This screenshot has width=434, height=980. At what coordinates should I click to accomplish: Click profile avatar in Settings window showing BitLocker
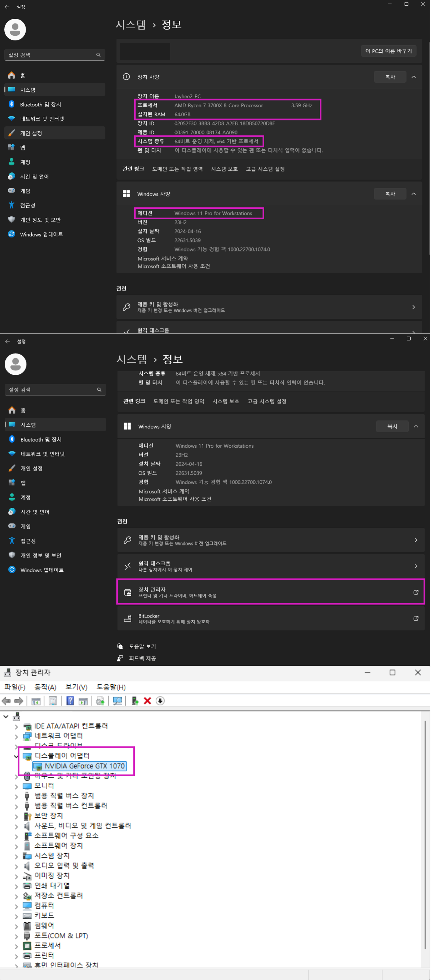[15, 364]
